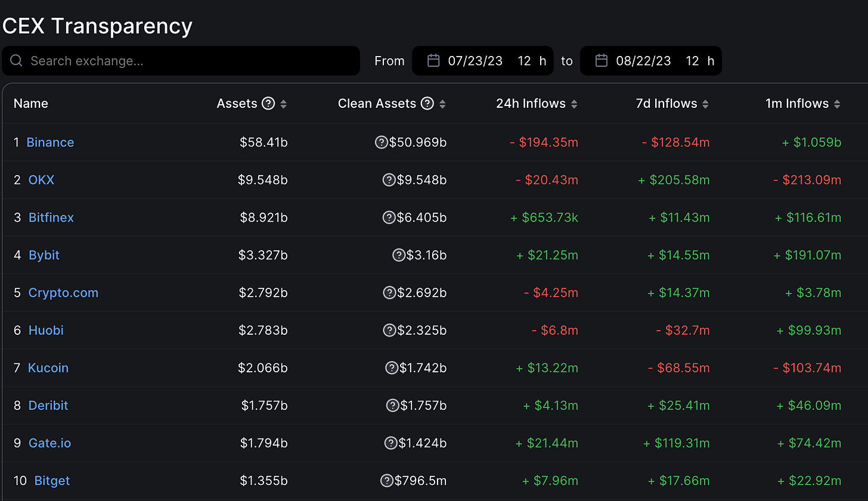
Task: Select Bitfinex assets value $8.921b
Action: click(x=263, y=217)
